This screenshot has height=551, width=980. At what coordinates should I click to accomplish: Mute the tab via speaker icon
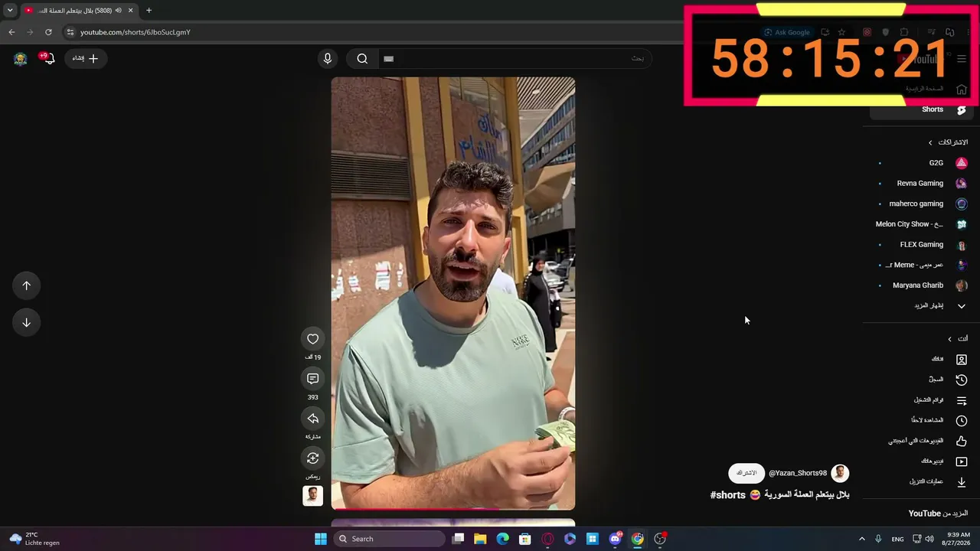point(118,10)
